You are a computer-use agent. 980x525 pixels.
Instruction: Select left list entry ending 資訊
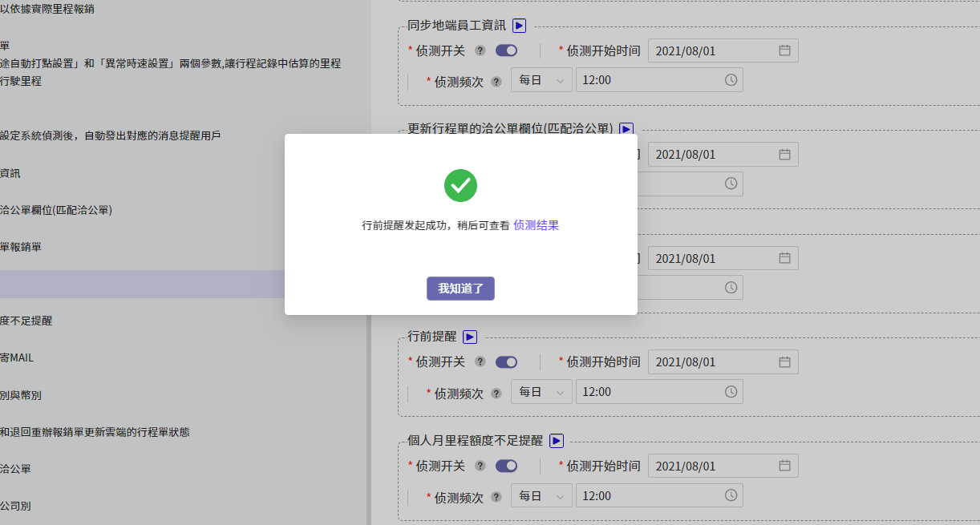click(10, 173)
